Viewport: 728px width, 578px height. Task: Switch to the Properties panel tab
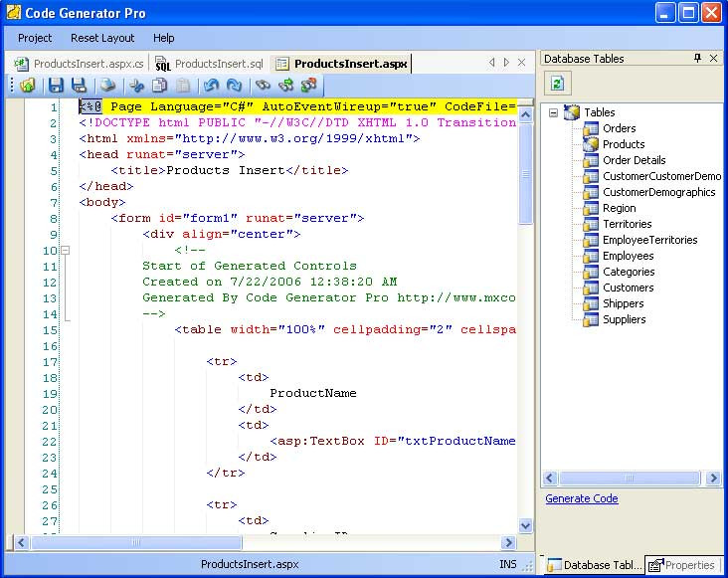click(682, 565)
